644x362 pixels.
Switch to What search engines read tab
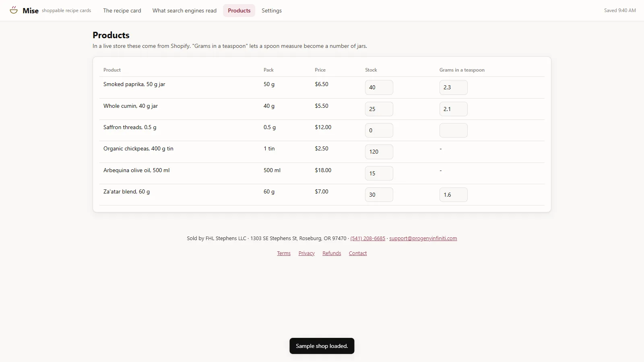coord(184,10)
